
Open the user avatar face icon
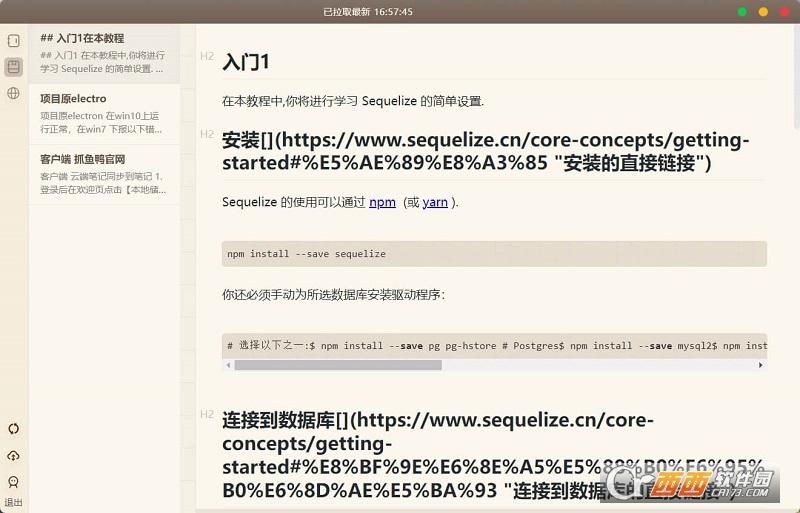point(14,482)
